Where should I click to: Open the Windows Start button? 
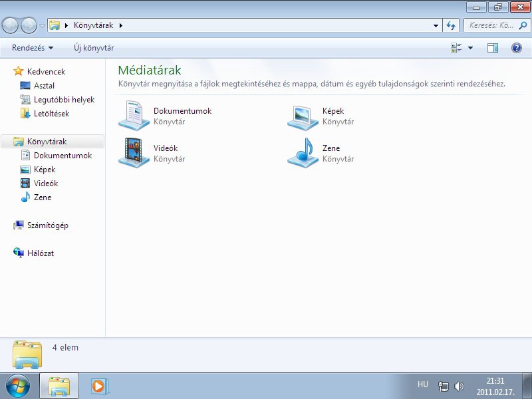pos(18,386)
